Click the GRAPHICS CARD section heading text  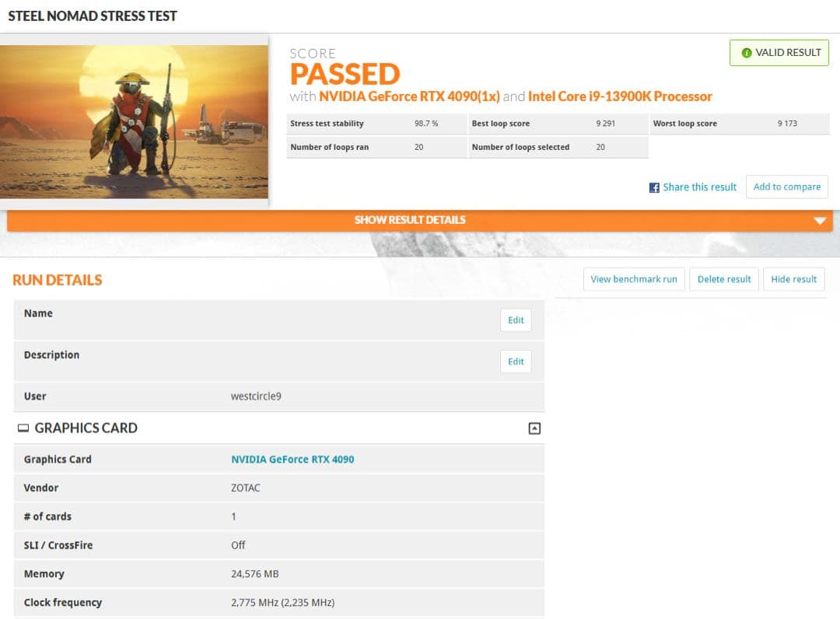pos(86,428)
